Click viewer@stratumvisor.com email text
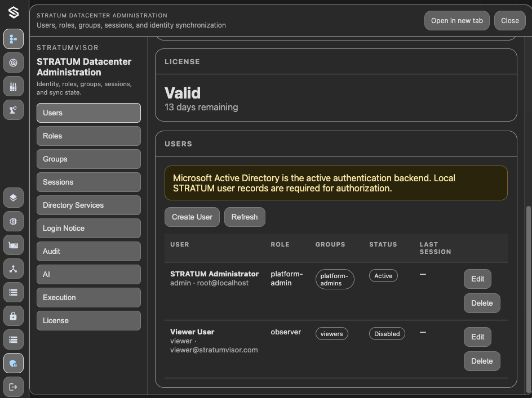Viewport: 532px width, 398px height. click(214, 350)
